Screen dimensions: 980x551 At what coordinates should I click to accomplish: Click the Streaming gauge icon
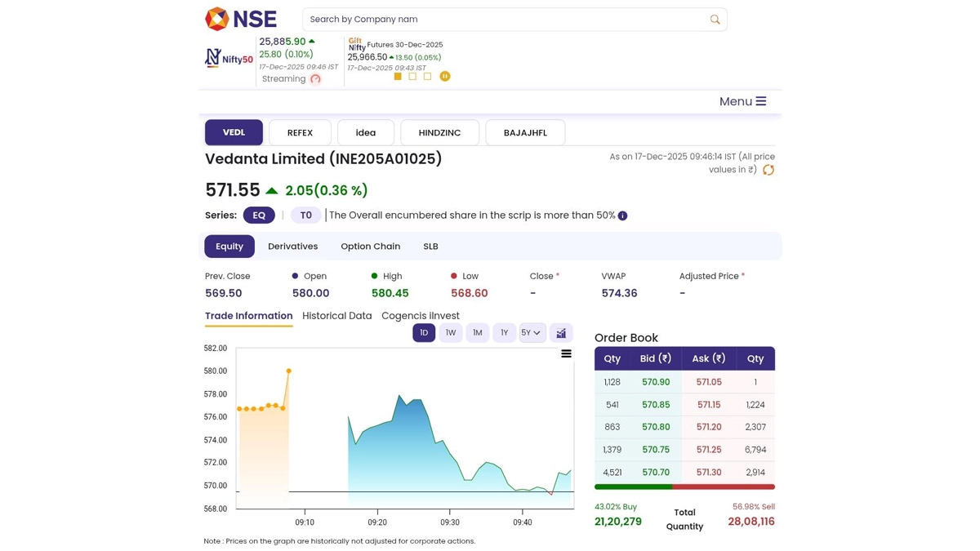[315, 79]
